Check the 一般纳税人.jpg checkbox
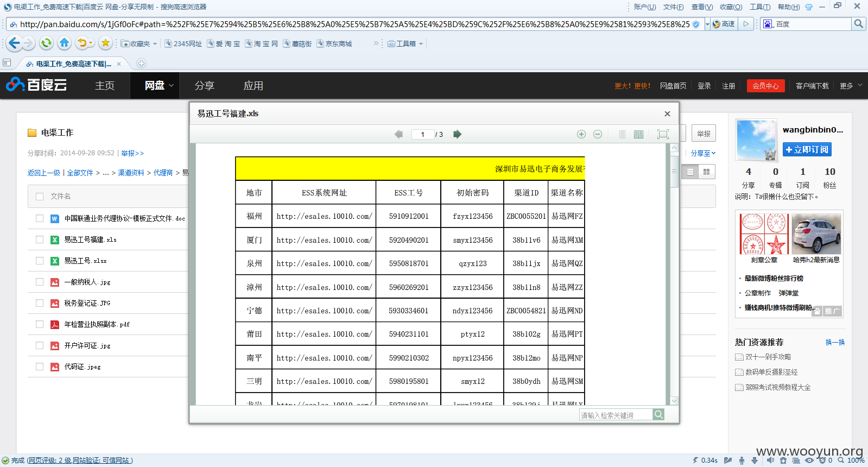 pyautogui.click(x=40, y=282)
